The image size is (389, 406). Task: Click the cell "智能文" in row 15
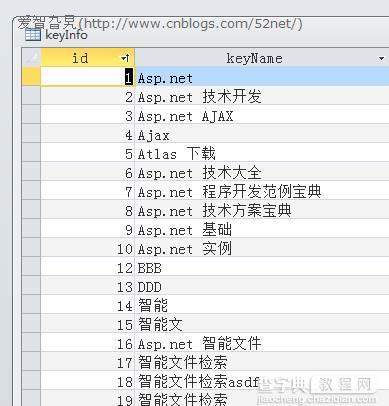(262, 324)
